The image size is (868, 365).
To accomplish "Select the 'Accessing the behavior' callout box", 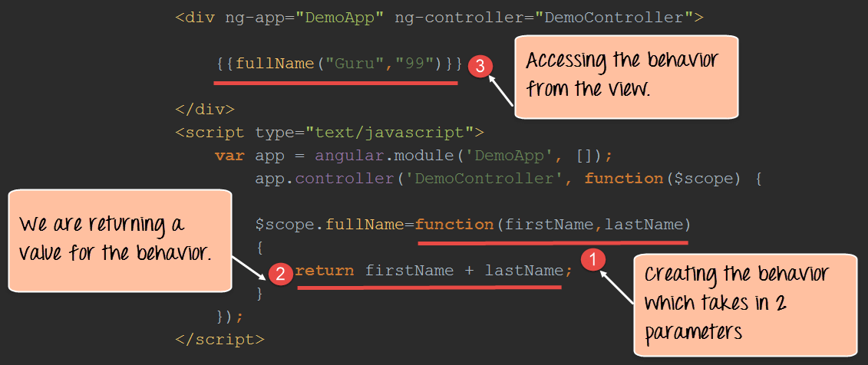I will pyautogui.click(x=625, y=75).
